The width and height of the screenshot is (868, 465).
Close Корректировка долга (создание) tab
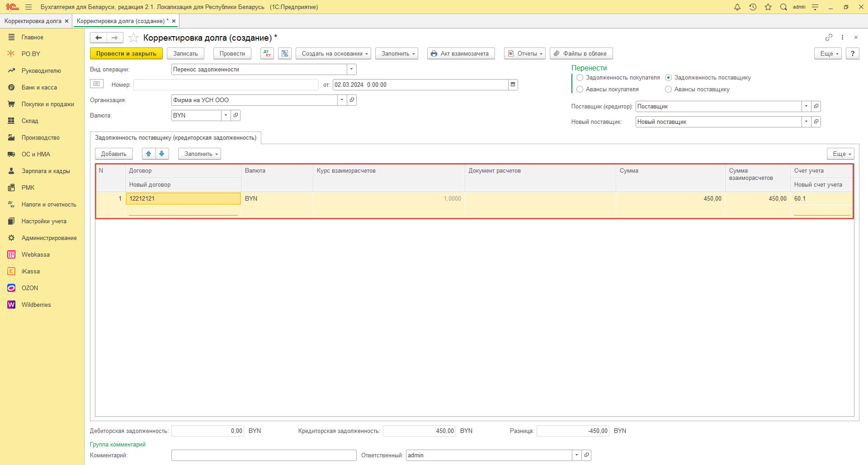click(x=174, y=21)
